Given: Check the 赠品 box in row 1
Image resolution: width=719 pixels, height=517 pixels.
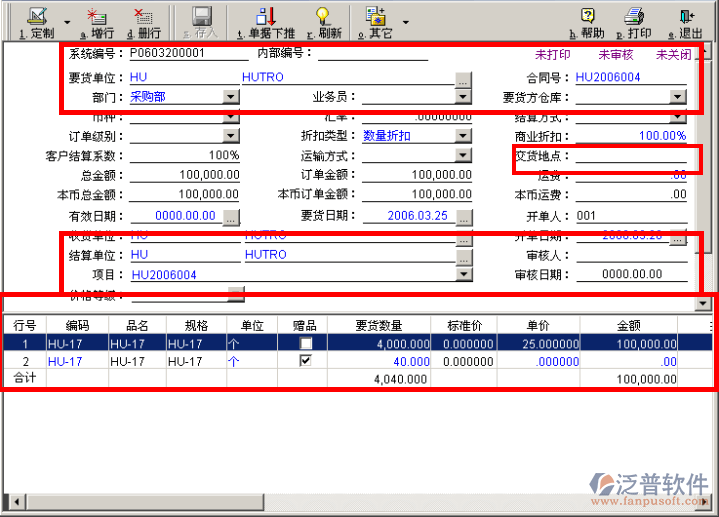Looking at the screenshot, I should (306, 343).
